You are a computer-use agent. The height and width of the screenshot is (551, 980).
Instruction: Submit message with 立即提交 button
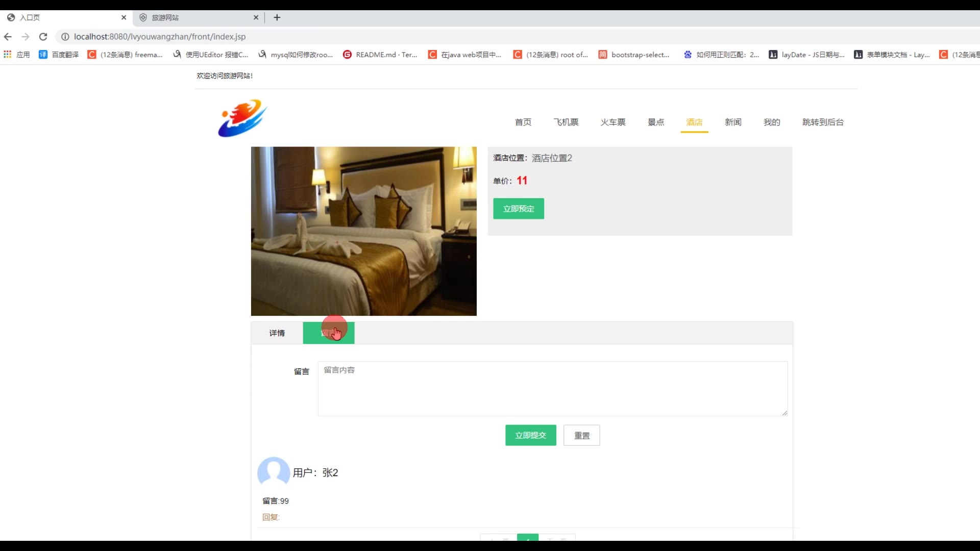pyautogui.click(x=530, y=435)
